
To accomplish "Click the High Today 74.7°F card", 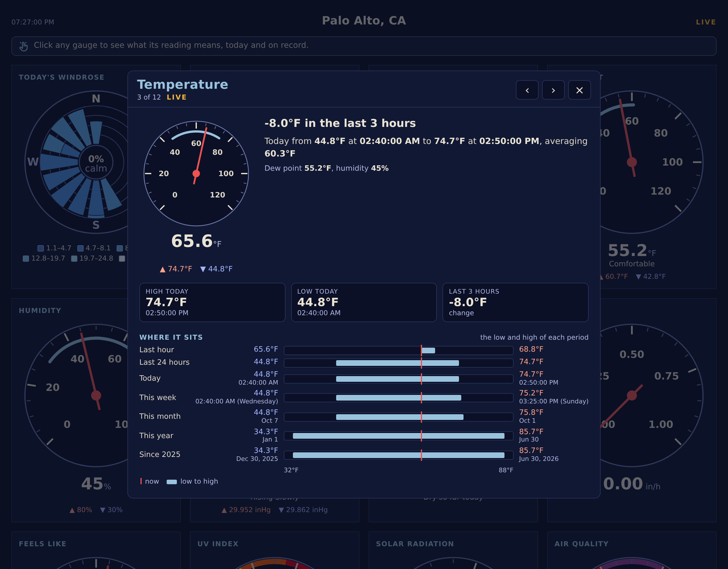I will coord(212,302).
